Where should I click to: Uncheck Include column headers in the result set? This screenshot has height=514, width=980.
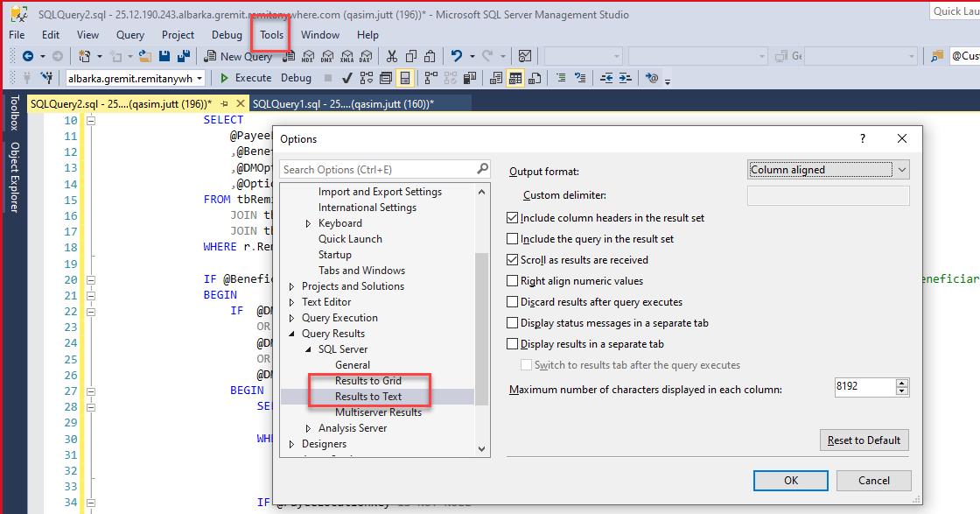(x=513, y=218)
